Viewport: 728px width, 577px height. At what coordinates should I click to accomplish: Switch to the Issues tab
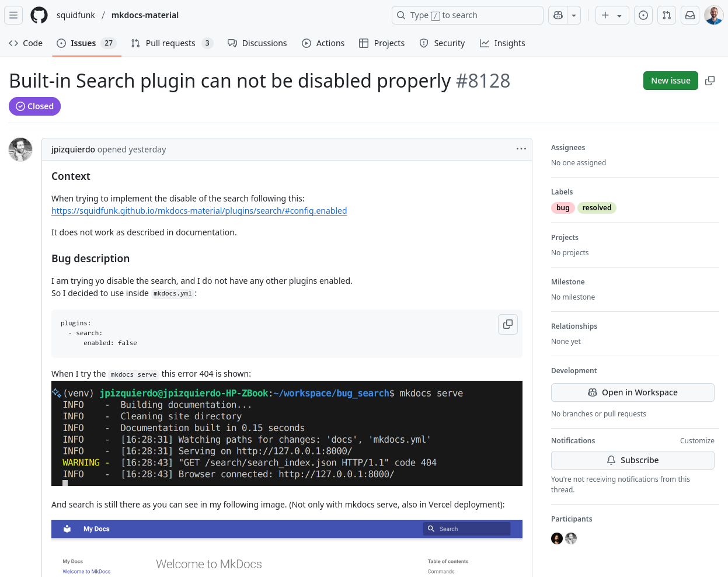(86, 43)
